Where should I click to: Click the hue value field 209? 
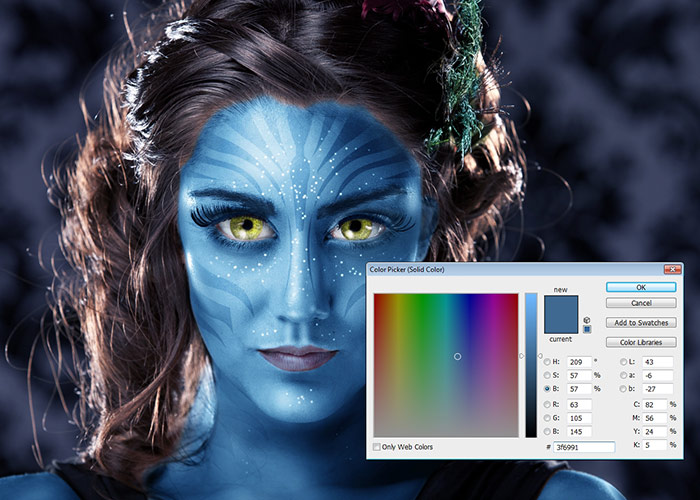click(x=579, y=362)
